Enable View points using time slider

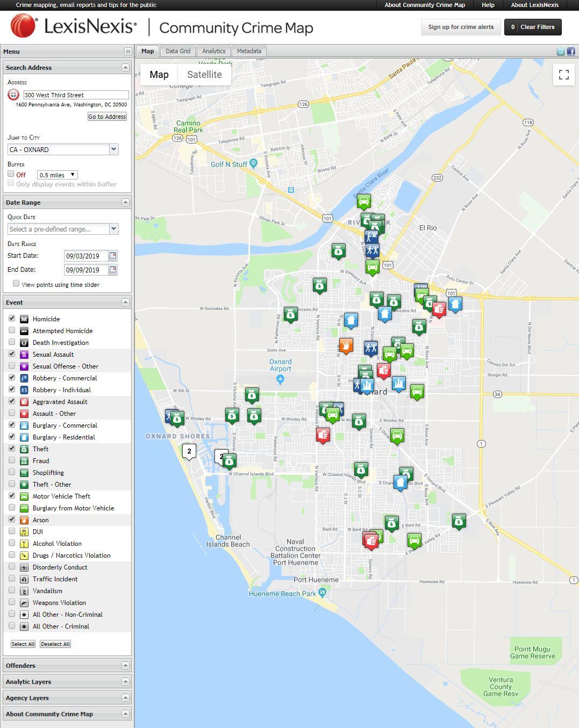16,284
